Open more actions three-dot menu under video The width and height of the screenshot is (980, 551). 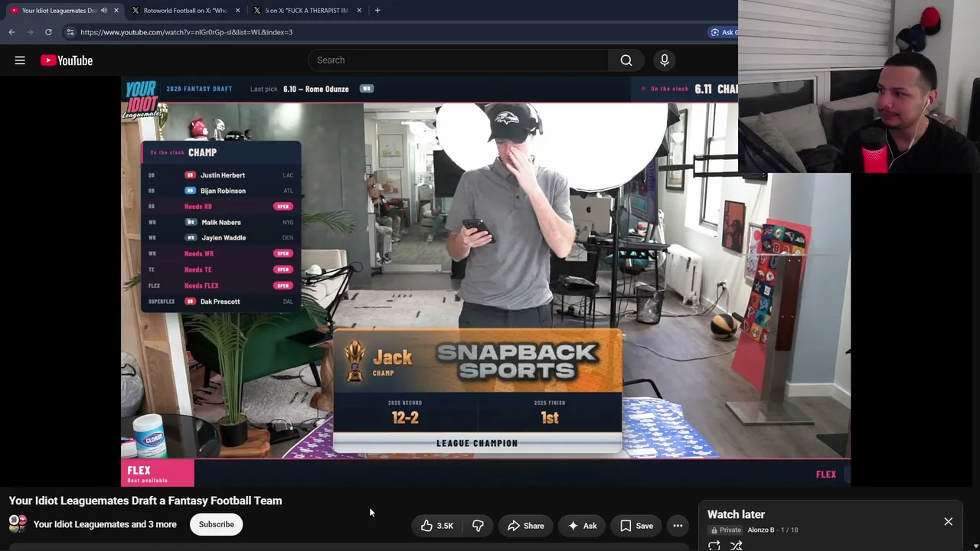click(x=678, y=526)
